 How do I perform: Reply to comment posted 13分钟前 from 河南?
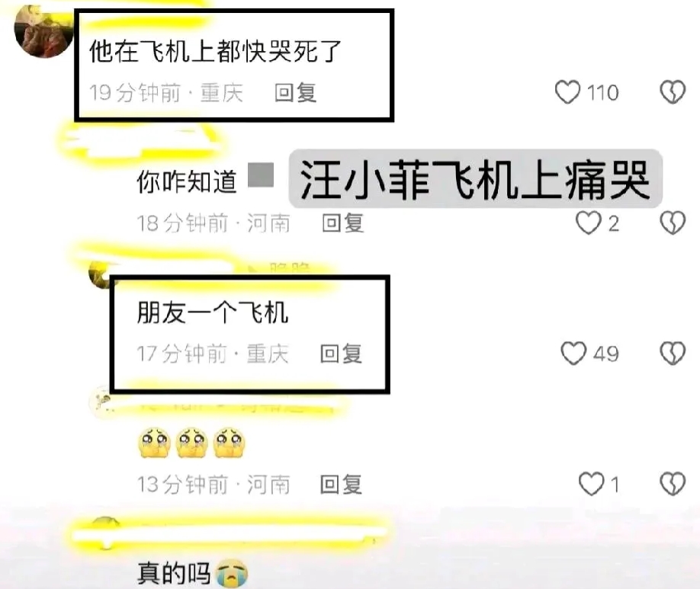[341, 485]
